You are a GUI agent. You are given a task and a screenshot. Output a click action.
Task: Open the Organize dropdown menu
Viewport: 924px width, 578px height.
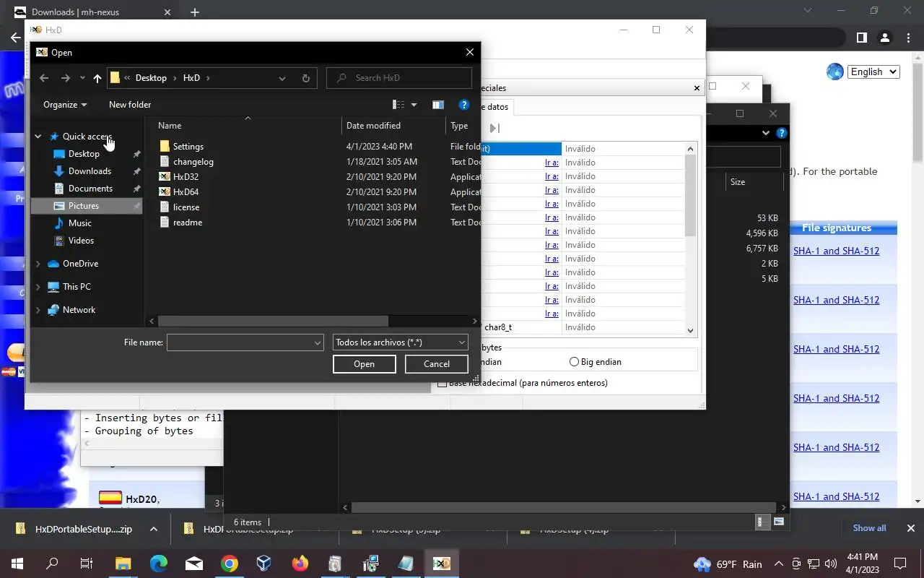pyautogui.click(x=65, y=105)
